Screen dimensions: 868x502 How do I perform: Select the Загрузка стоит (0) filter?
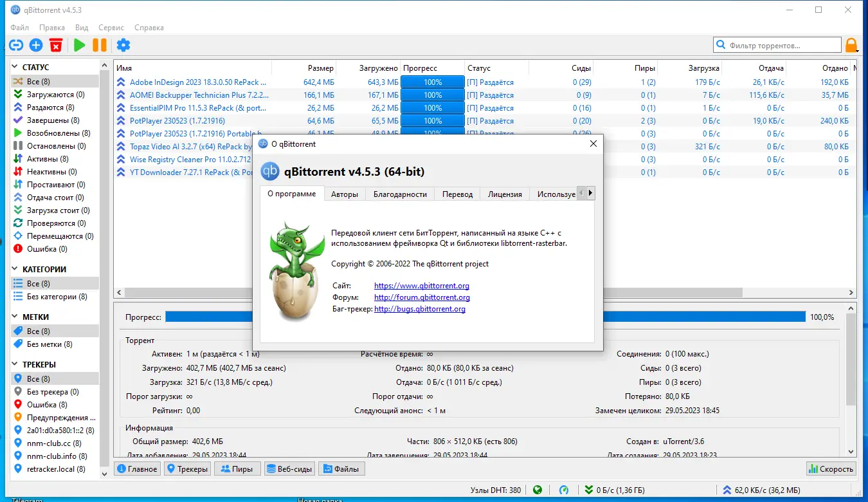pyautogui.click(x=55, y=210)
